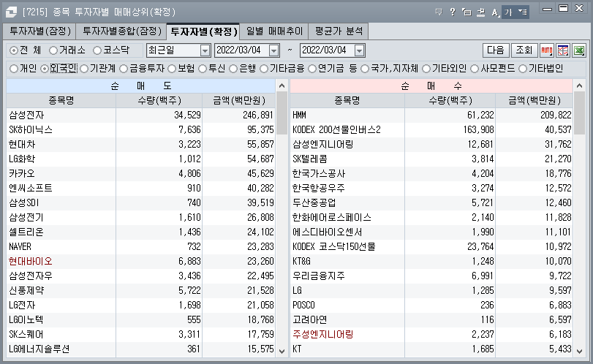Select the 은행 radio button
This screenshot has width=593, height=364.
(x=233, y=69)
